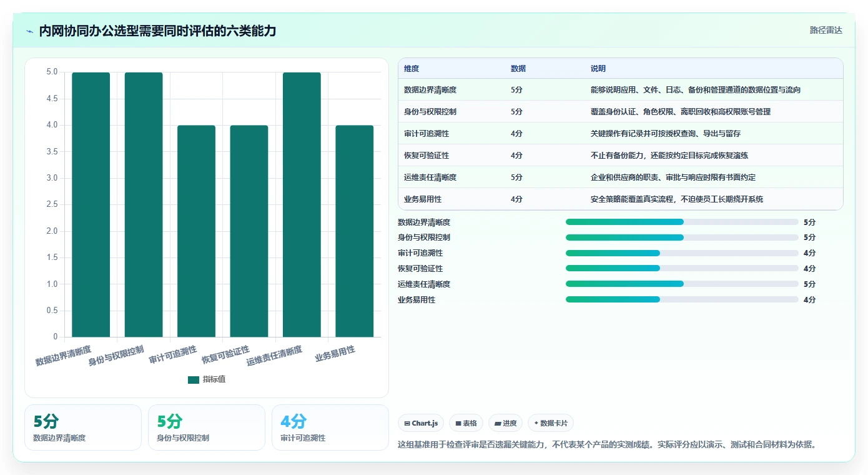Click the 数据 column header
The width and height of the screenshot is (868, 475).
click(x=518, y=69)
